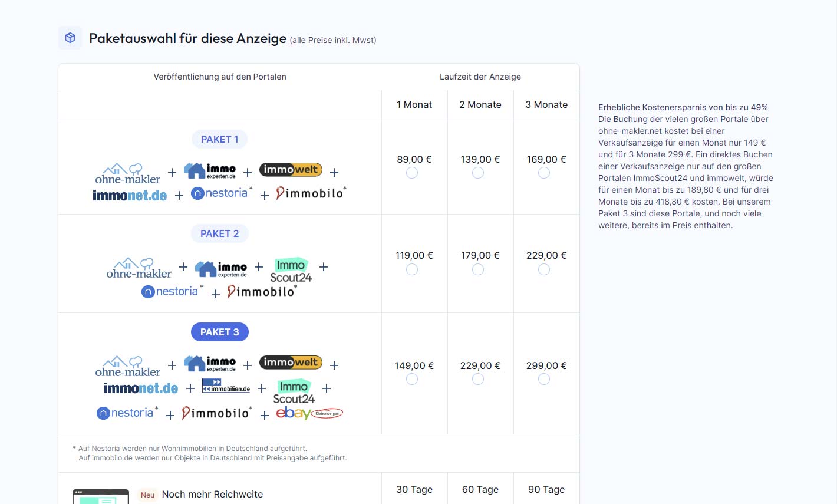Pick Paket 3 radio for 229,00 € under 2 Monate

click(x=478, y=379)
